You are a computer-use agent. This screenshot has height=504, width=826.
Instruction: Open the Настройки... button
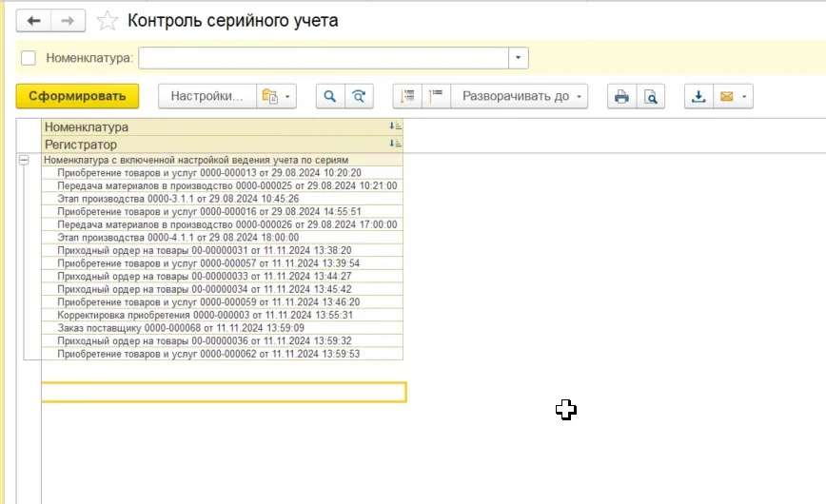[207, 96]
